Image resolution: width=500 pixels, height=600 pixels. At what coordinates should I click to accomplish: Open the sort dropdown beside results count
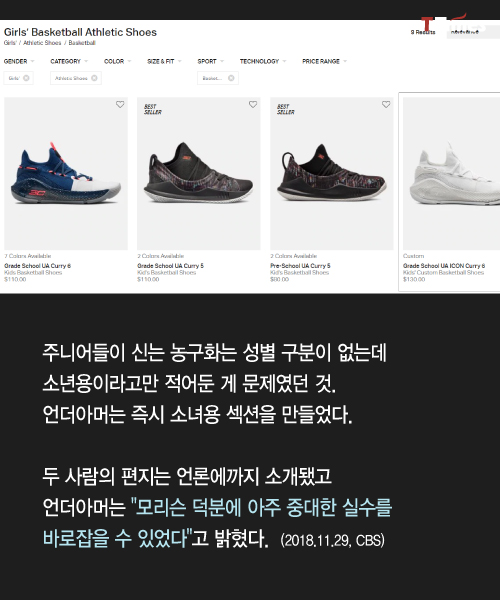(473, 32)
